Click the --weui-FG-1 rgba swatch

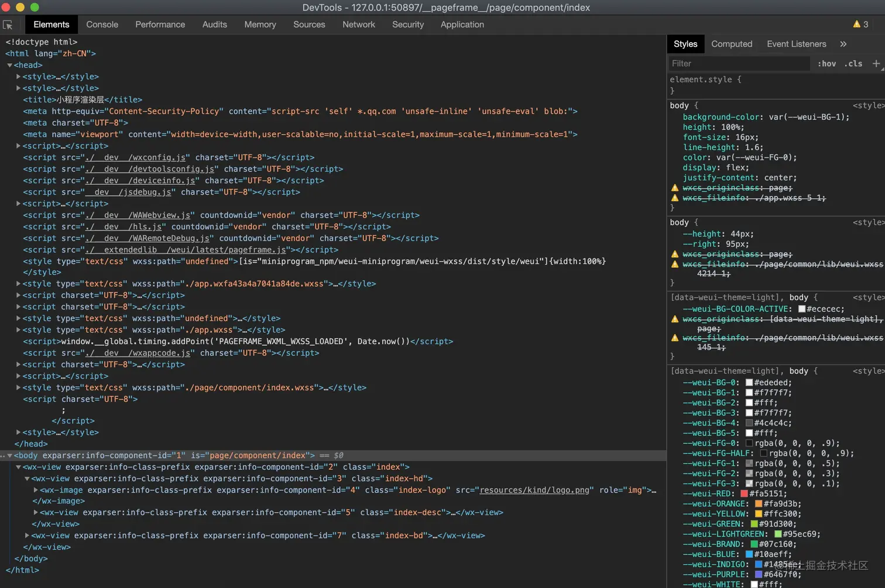749,463
